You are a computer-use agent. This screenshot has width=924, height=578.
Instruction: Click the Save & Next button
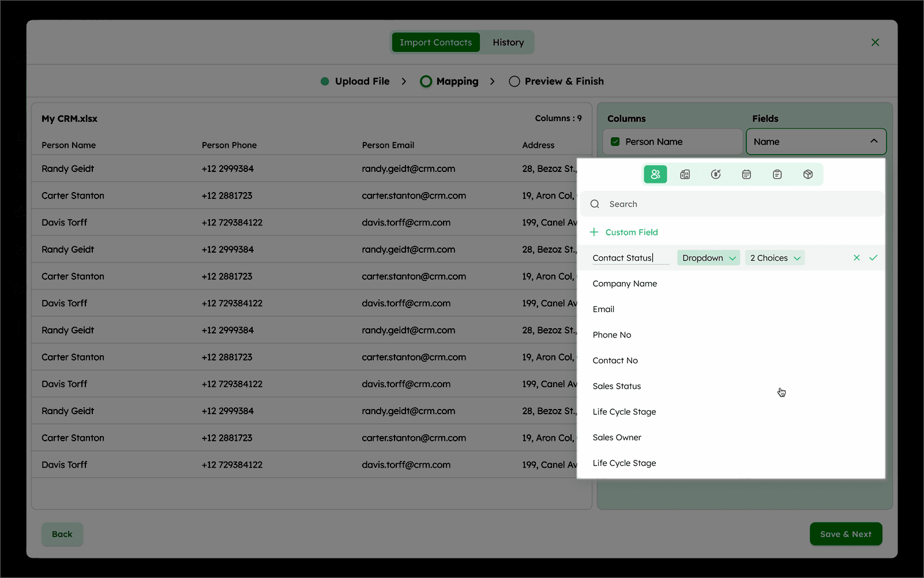point(845,534)
